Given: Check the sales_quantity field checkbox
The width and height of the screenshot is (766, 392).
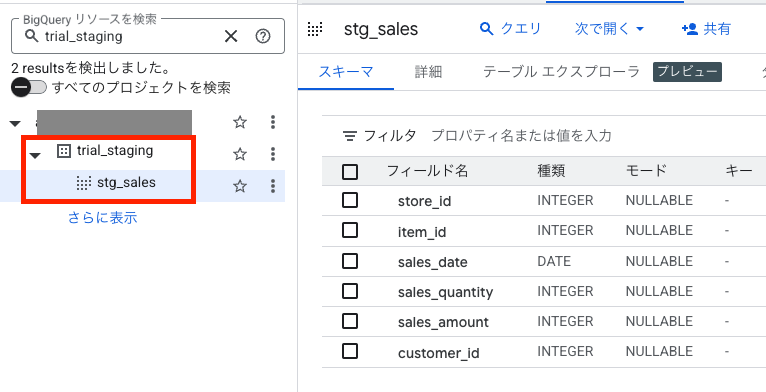Looking at the screenshot, I should click(350, 291).
